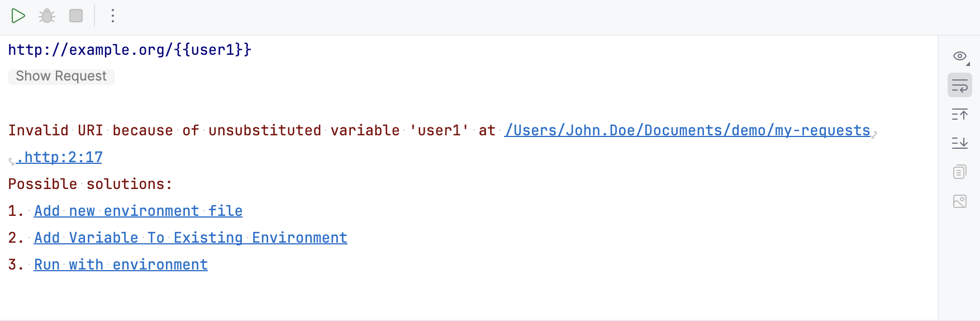Click the Run with environment link
This screenshot has height=321, width=980.
[x=121, y=265]
